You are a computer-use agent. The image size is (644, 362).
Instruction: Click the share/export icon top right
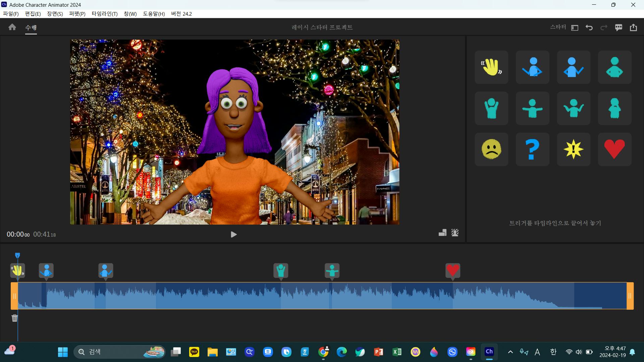[x=633, y=27]
